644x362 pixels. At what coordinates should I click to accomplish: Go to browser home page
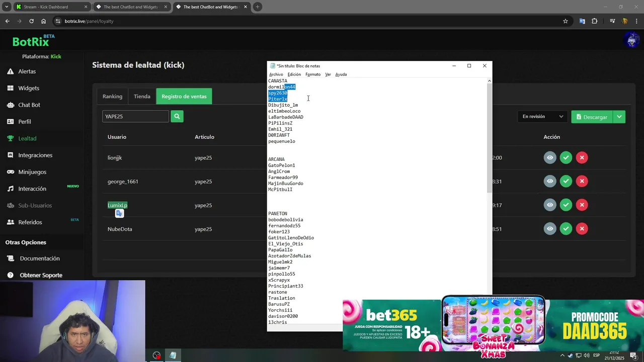pos(44,21)
